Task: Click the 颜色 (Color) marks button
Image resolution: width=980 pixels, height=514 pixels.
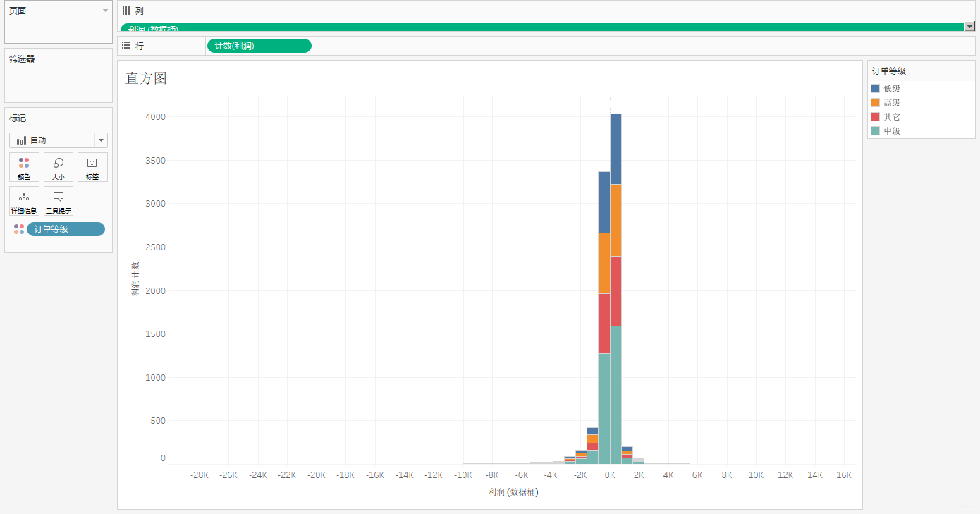Action: pyautogui.click(x=24, y=167)
